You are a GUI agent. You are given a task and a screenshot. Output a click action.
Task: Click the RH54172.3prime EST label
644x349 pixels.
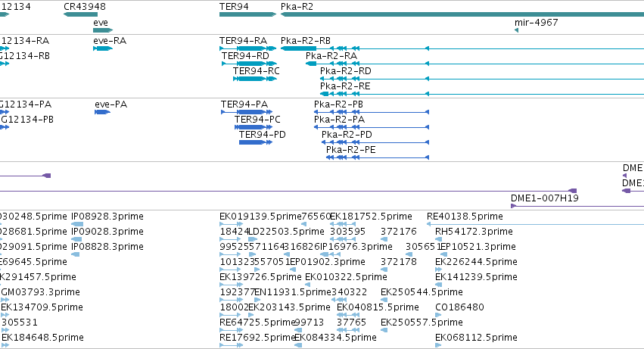474,232
